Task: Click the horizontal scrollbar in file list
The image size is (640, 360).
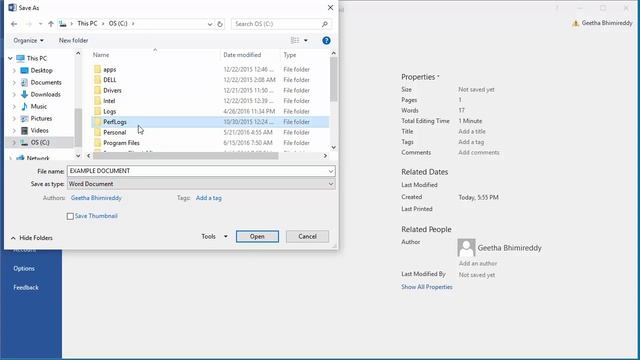Action: (186, 156)
